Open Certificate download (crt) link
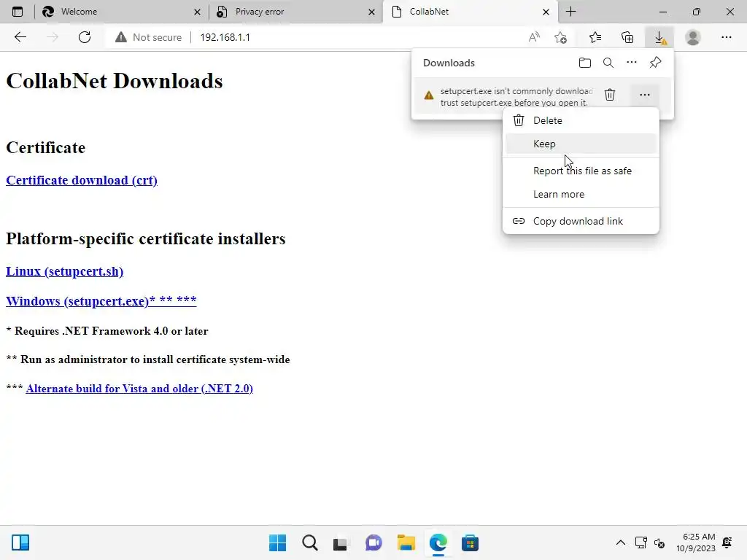This screenshot has width=747, height=560. (82, 181)
